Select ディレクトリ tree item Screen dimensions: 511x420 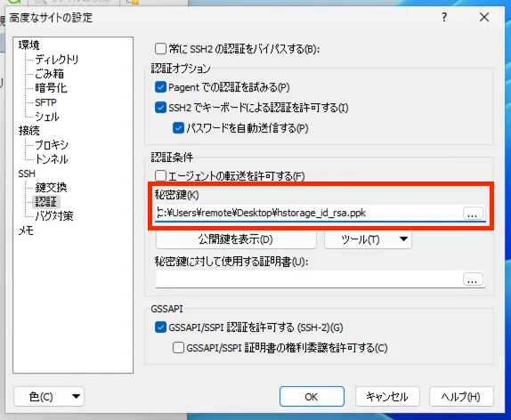(x=56, y=60)
